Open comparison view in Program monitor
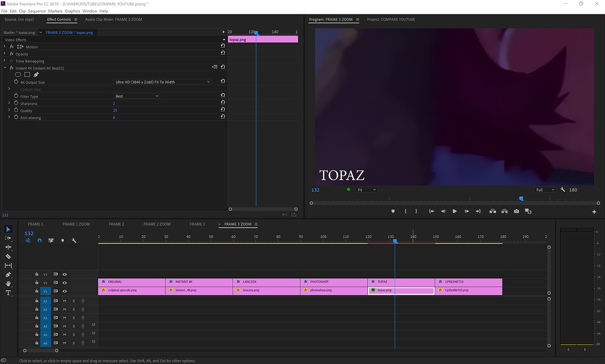605x364 pixels. pyautogui.click(x=528, y=211)
